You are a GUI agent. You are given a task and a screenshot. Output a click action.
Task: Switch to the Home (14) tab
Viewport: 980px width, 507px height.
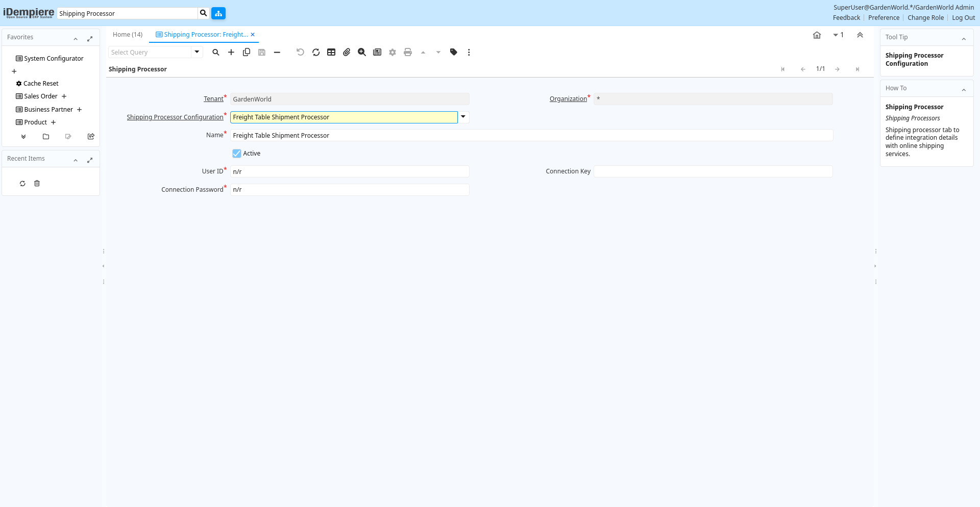(x=128, y=35)
